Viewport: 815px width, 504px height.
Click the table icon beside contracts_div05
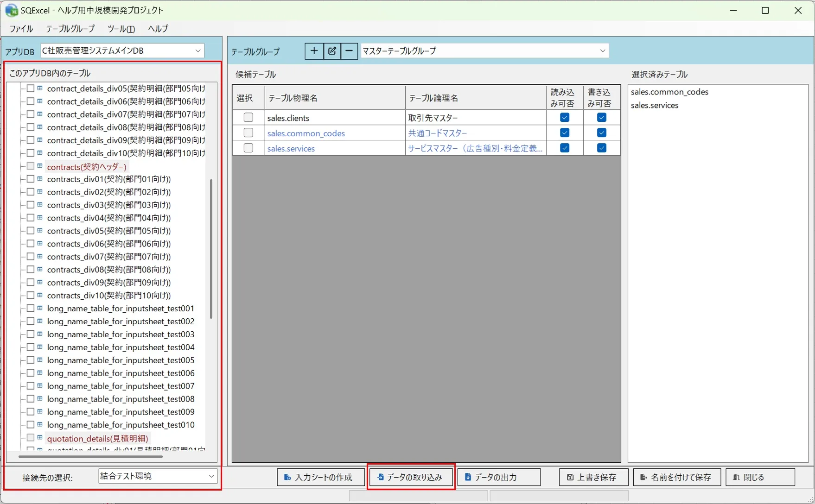coord(40,230)
